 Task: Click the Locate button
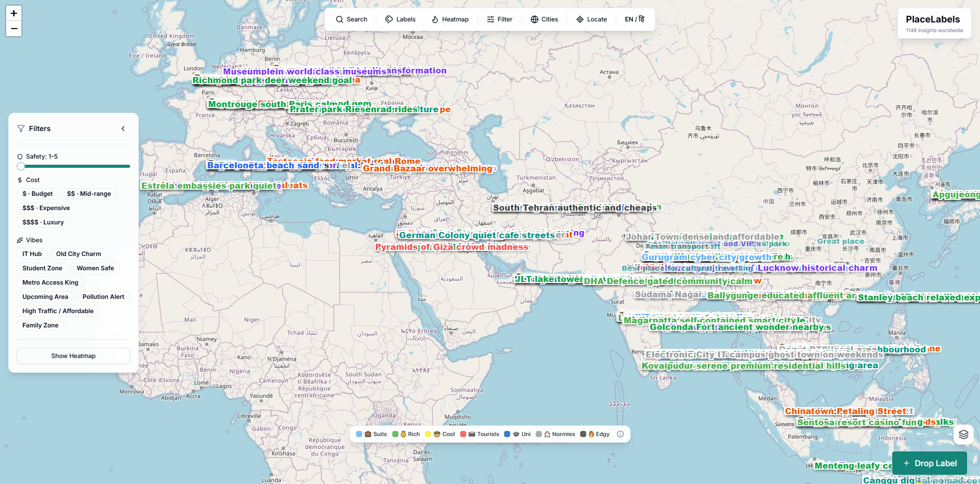(592, 19)
